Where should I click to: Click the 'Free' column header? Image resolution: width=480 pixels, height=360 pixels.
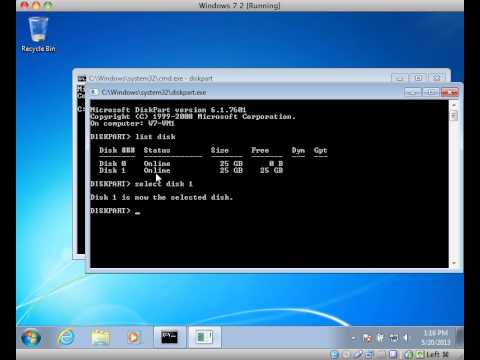pos(260,150)
